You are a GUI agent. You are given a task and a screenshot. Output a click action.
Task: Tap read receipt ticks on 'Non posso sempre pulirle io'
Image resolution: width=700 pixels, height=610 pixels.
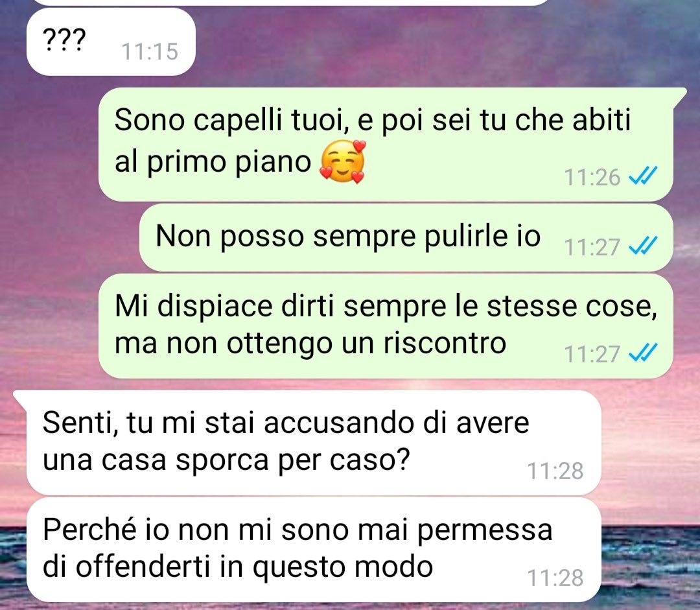(x=643, y=245)
